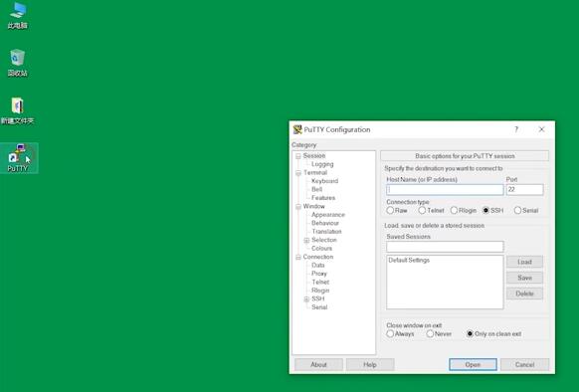Choose Only on clean exit option

coord(493,333)
